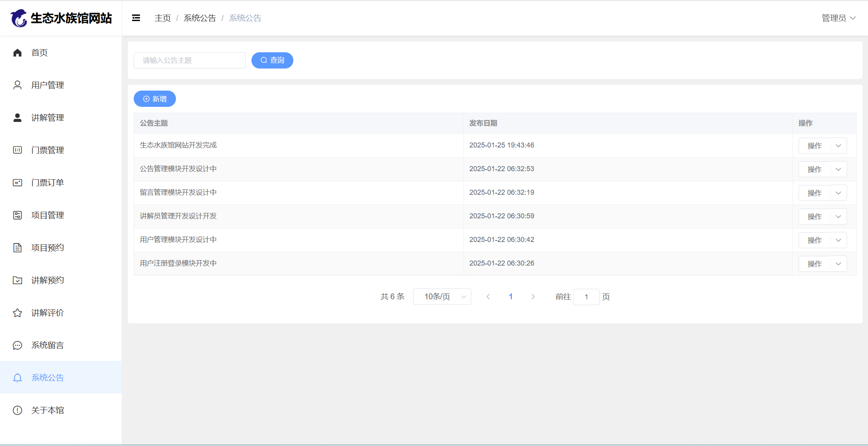Click the bell icon beside 系统公告
The width and height of the screenshot is (868, 446).
click(x=17, y=378)
